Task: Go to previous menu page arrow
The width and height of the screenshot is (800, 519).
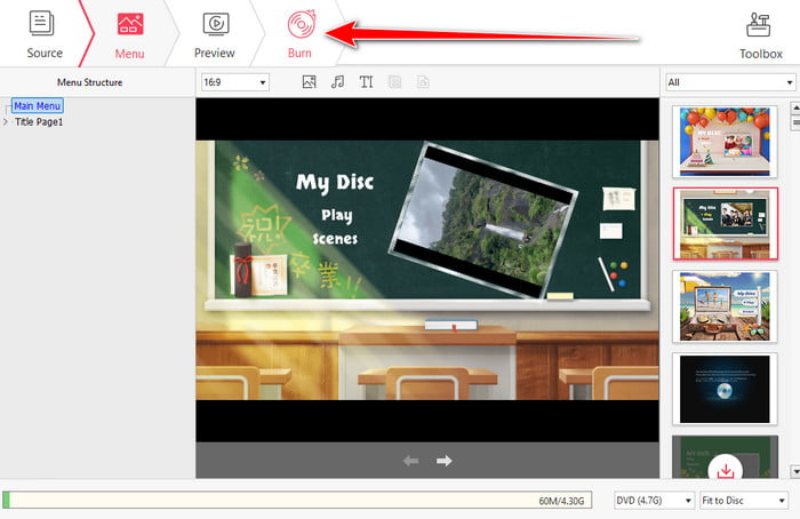Action: [x=410, y=461]
